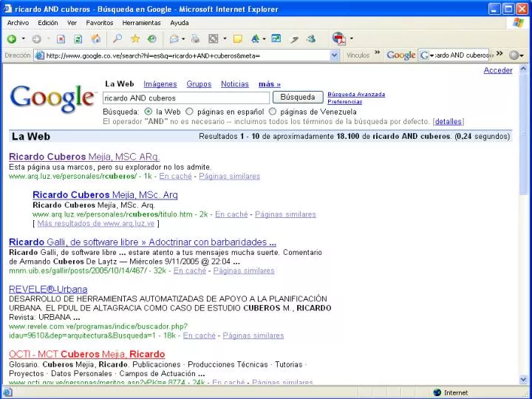
Task: Click the grey sphere icon on Google toolbar
Action: pyautogui.click(x=514, y=55)
